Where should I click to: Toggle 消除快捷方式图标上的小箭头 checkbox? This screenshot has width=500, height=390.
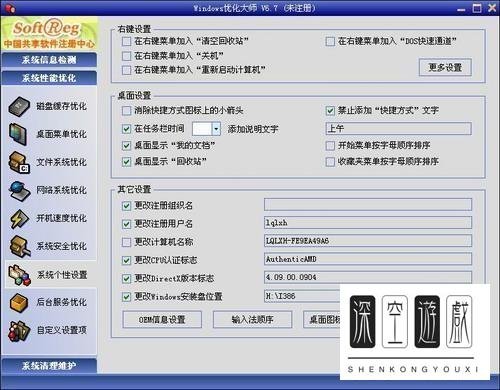point(126,111)
